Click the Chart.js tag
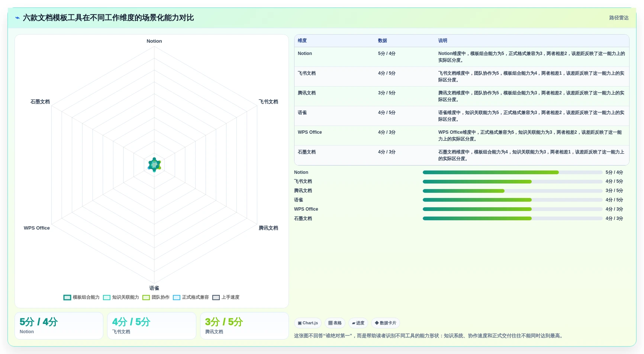The height and width of the screenshot is (354, 644). 308,323
